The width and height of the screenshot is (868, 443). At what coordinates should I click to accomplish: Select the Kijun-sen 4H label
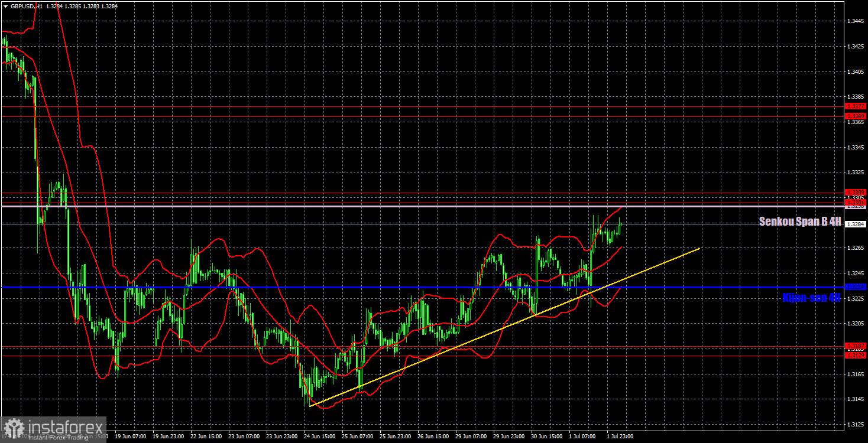811,298
